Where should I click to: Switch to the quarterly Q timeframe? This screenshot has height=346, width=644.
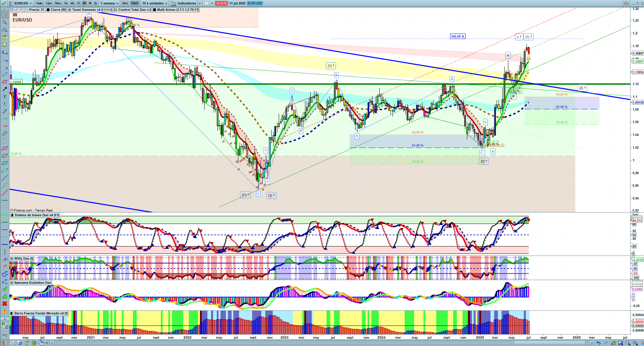pos(95,3)
